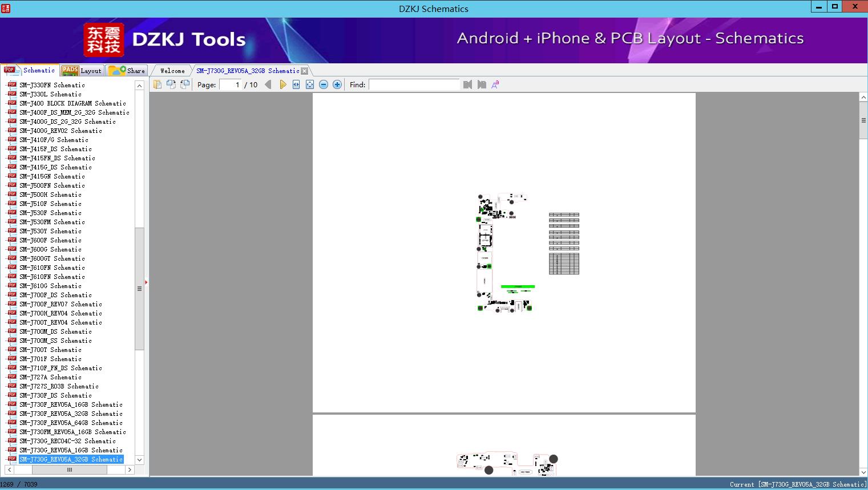The width and height of the screenshot is (868, 490).
Task: Switch to the Layout tab
Action: click(x=82, y=71)
